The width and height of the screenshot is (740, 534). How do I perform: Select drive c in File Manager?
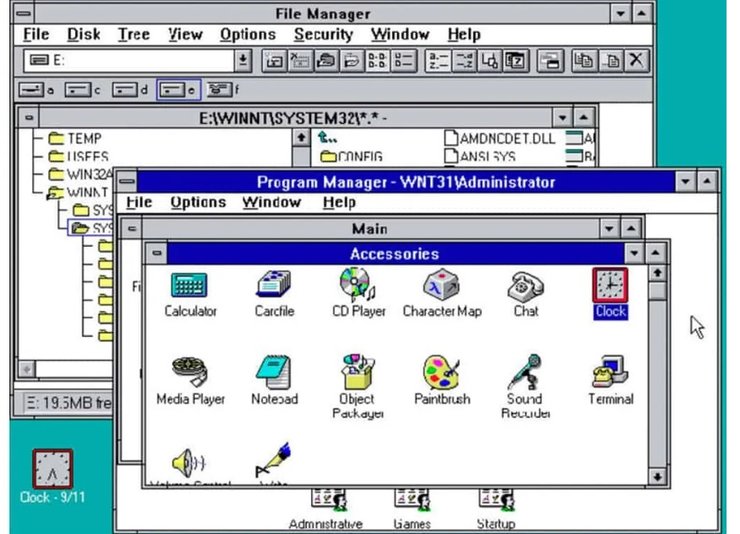[x=83, y=90]
